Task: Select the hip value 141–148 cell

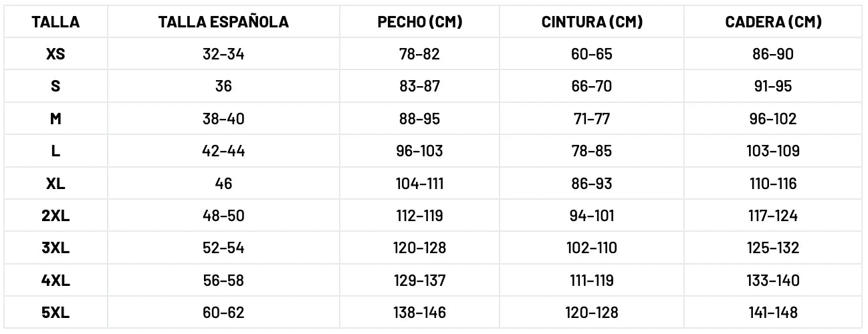Action: [x=773, y=313]
